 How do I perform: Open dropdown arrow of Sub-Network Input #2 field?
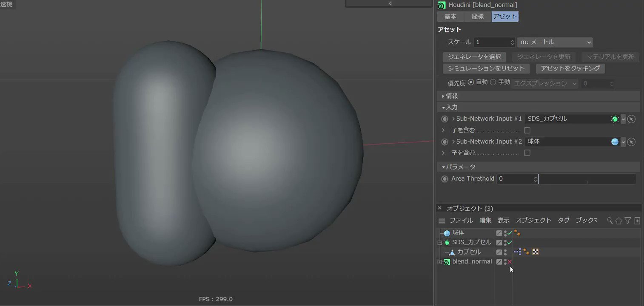(624, 142)
